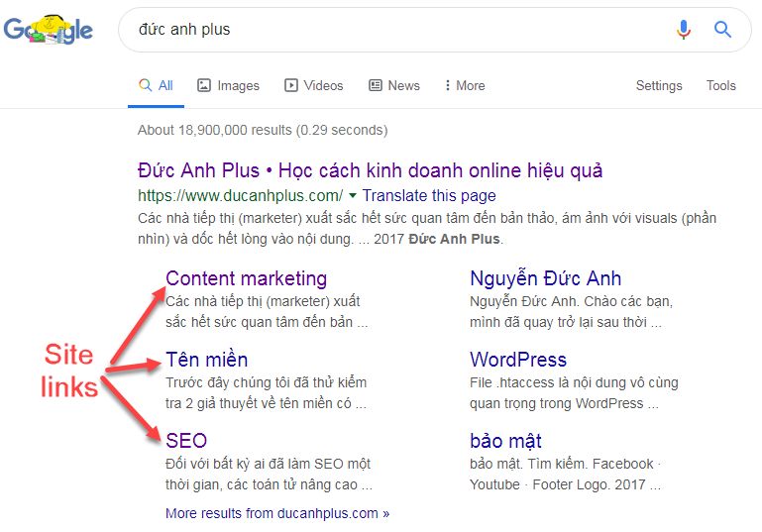This screenshot has width=762, height=532.
Task: Click the blue magnifier search button
Action: (x=722, y=30)
